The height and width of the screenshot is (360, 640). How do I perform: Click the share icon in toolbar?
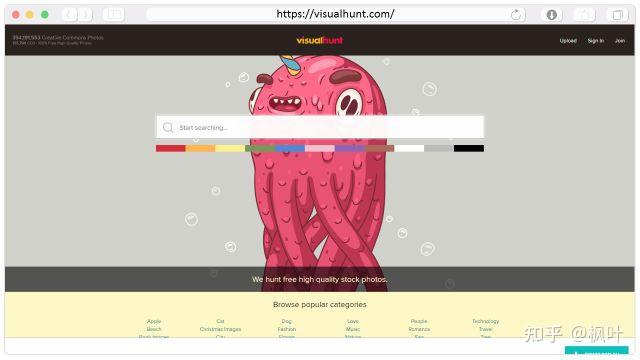click(584, 15)
